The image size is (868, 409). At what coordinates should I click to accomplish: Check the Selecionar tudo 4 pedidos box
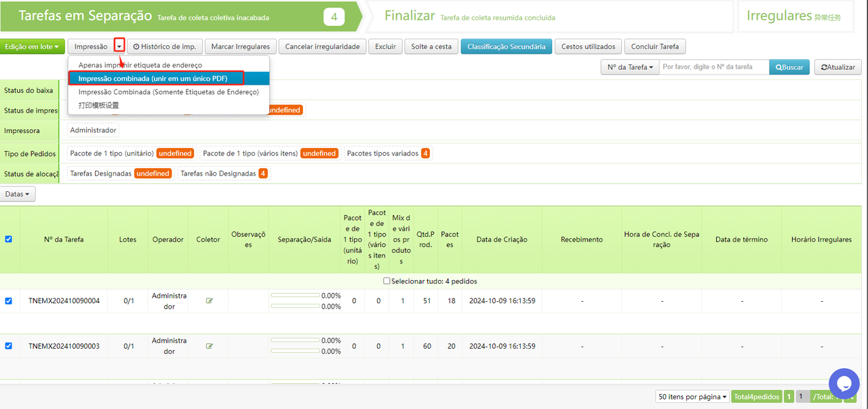click(x=387, y=281)
